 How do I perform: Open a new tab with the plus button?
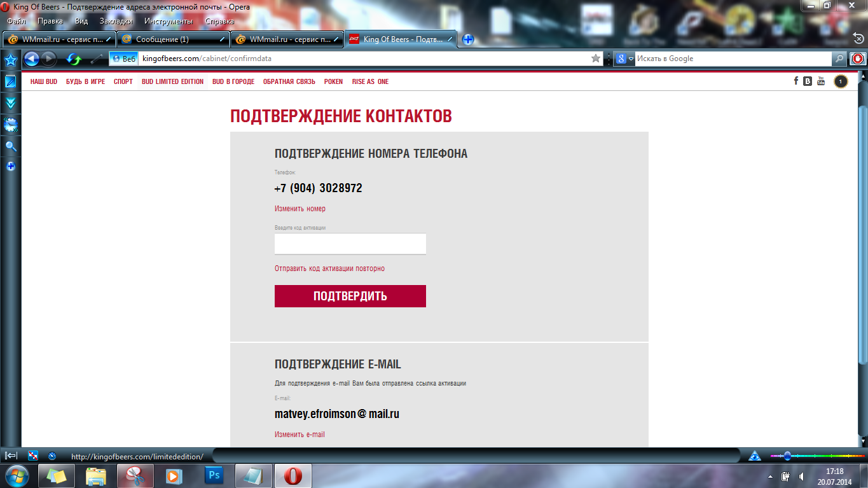tap(468, 39)
